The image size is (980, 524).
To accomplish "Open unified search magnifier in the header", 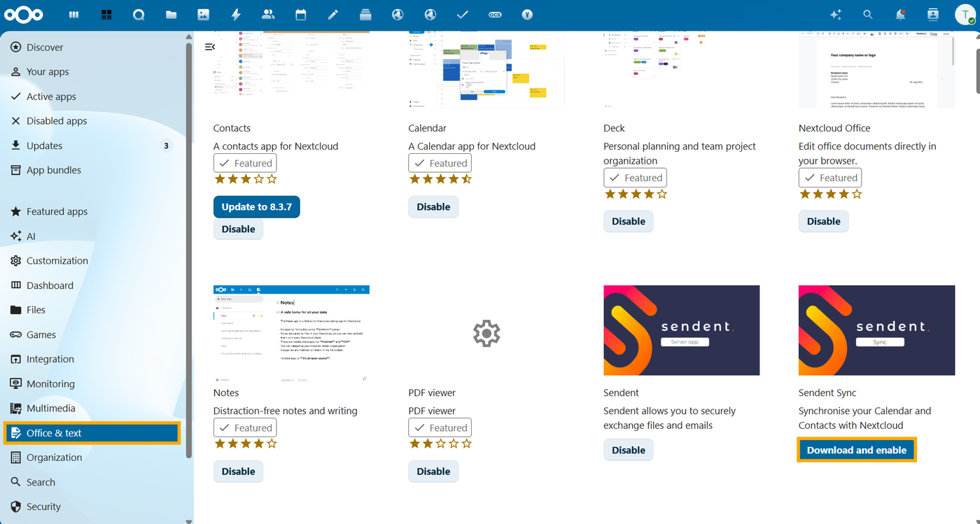I will pyautogui.click(x=868, y=15).
